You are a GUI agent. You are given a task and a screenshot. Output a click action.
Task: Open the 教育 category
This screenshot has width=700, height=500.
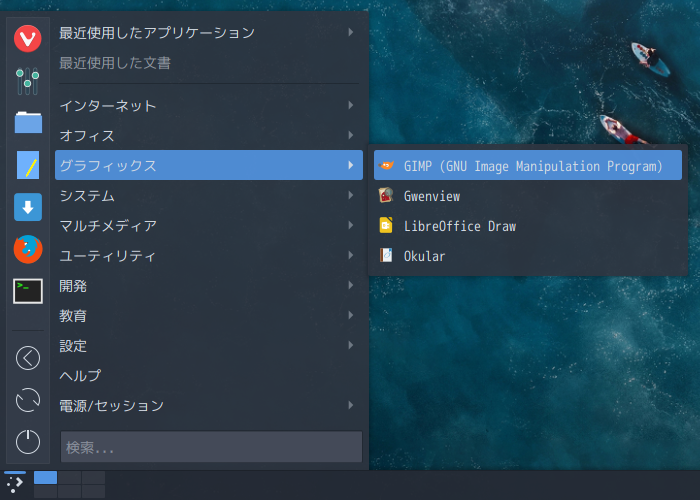click(x=208, y=315)
